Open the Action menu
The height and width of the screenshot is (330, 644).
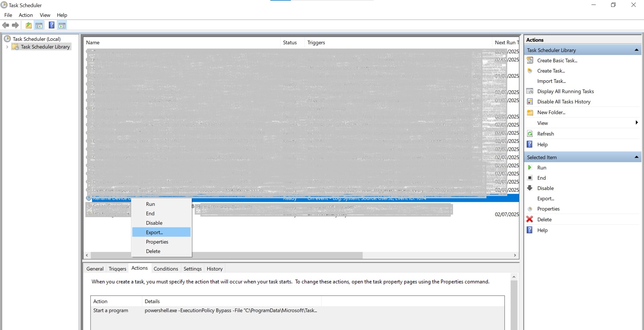click(26, 15)
